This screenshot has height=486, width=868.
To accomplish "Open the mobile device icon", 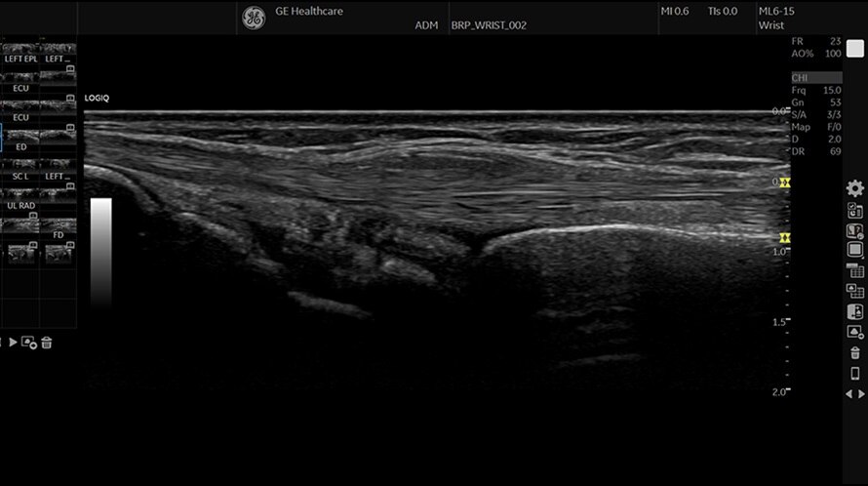I will click(854, 374).
